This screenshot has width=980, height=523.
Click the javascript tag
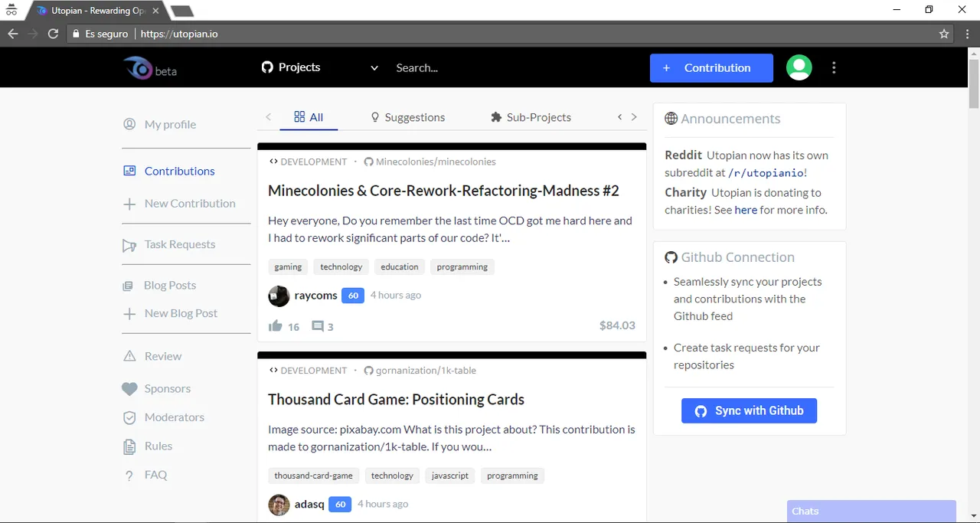click(x=450, y=476)
